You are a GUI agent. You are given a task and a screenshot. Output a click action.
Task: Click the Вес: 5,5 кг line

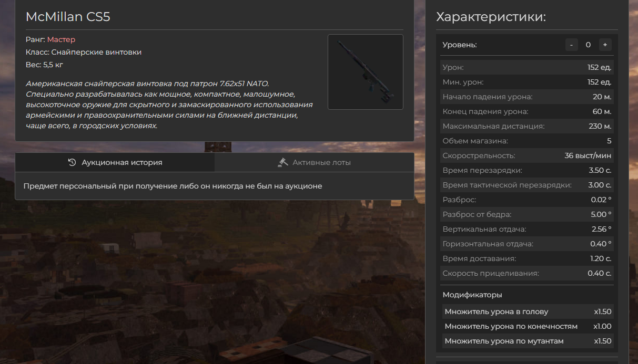point(44,65)
